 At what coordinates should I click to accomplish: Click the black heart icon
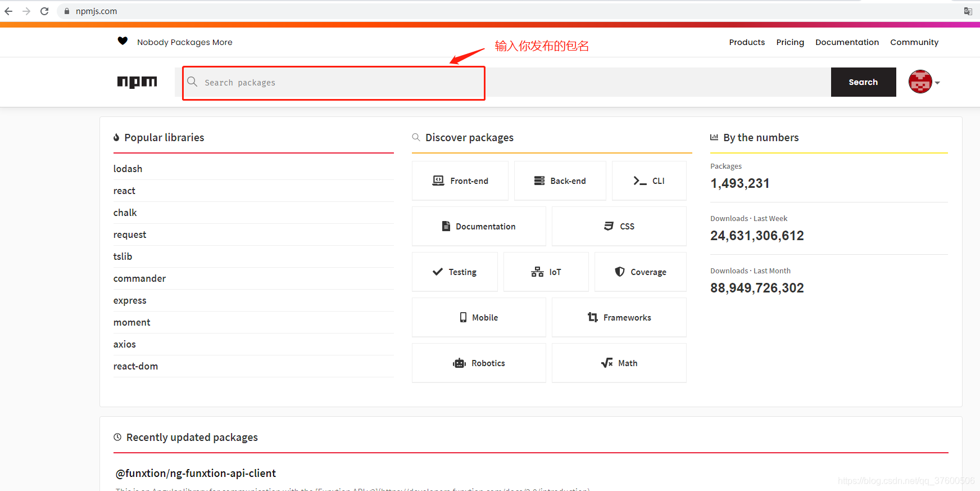[122, 41]
